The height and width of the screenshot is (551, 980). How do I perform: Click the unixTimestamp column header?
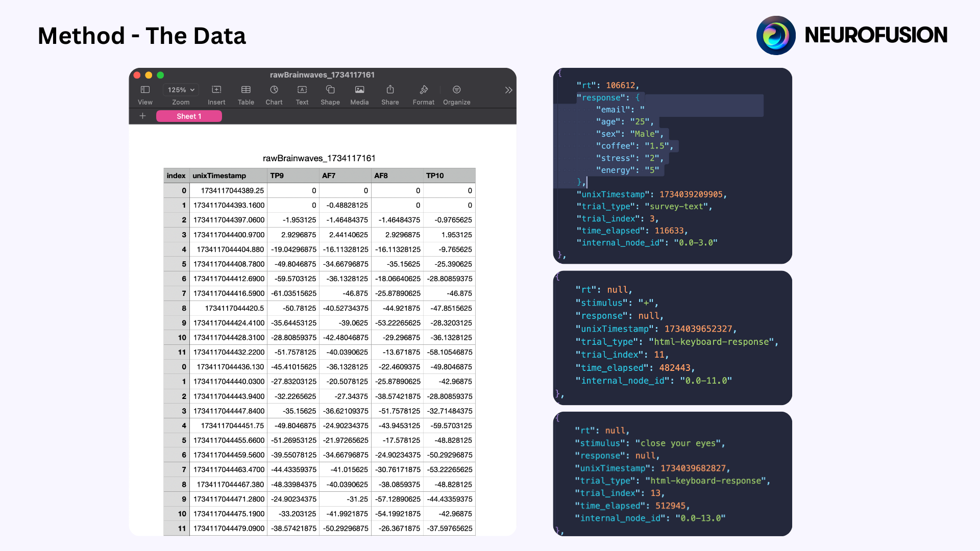click(218, 175)
